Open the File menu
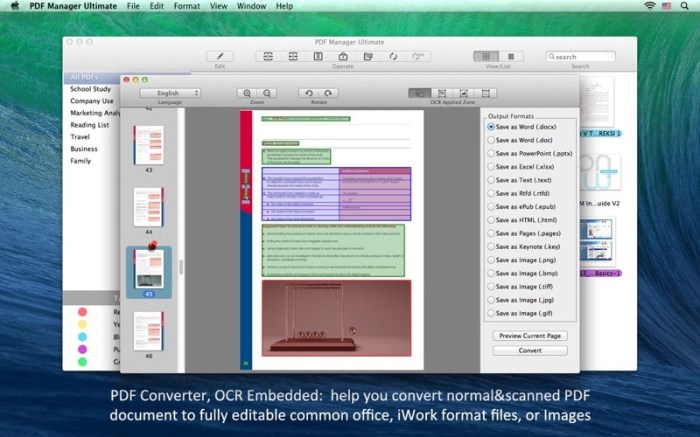Viewport: 700px width, 437px height. click(133, 6)
